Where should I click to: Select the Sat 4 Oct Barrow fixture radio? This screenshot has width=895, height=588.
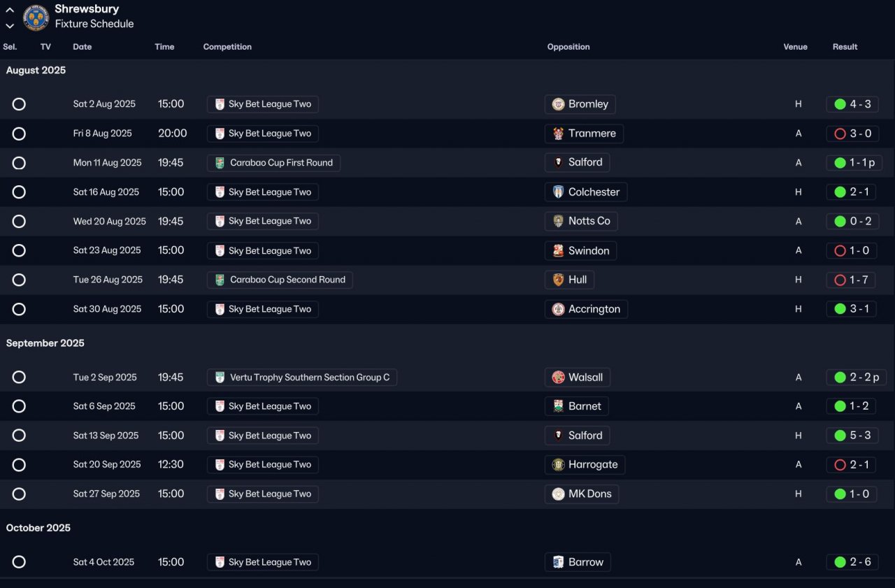point(19,562)
